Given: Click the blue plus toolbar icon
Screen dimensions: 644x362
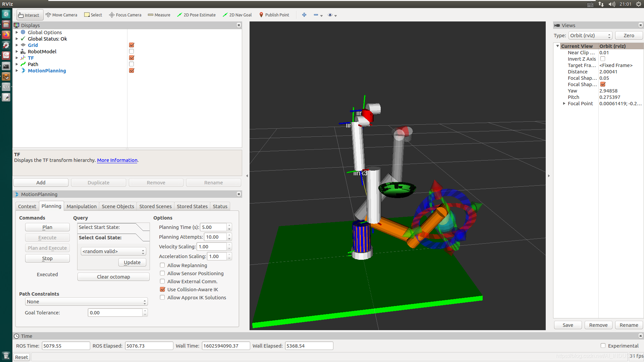Looking at the screenshot, I should pos(304,15).
